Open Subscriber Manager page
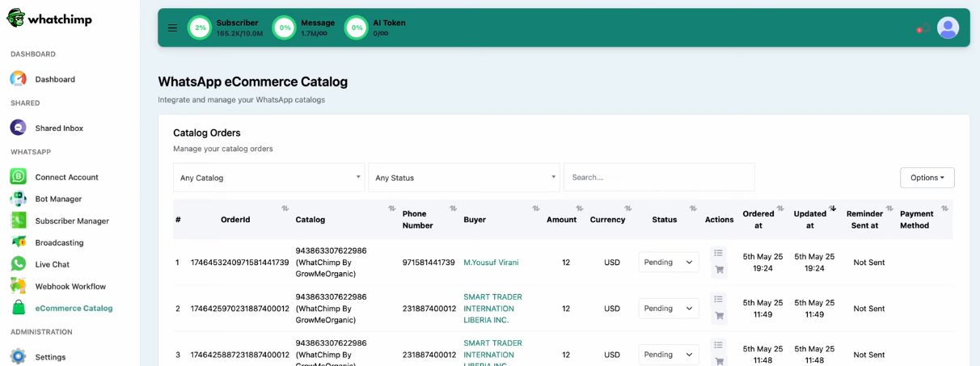980x366 pixels. click(72, 221)
